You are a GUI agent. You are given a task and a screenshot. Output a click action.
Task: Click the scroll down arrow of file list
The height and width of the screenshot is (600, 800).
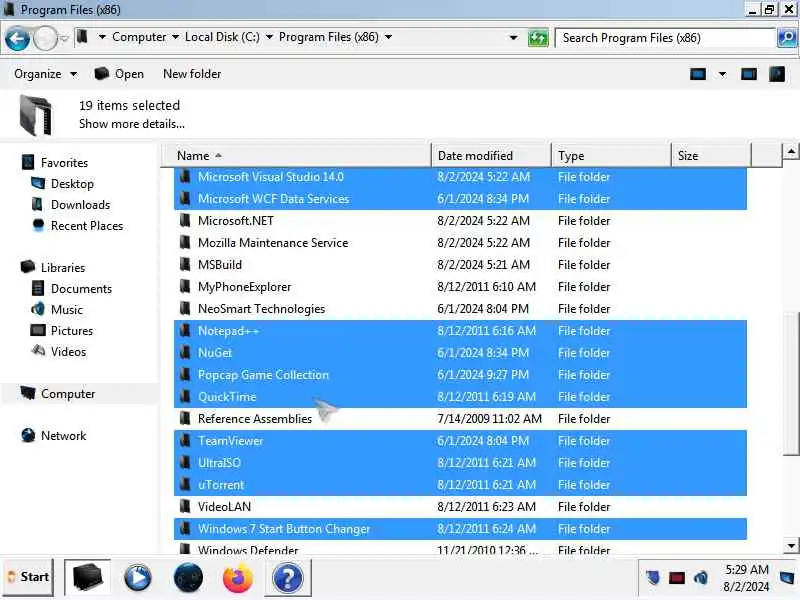point(791,546)
